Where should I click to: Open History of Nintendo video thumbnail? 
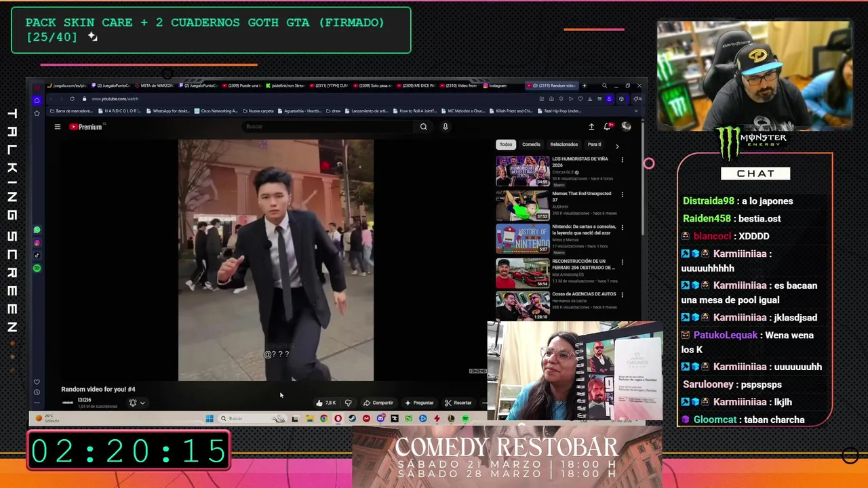522,239
